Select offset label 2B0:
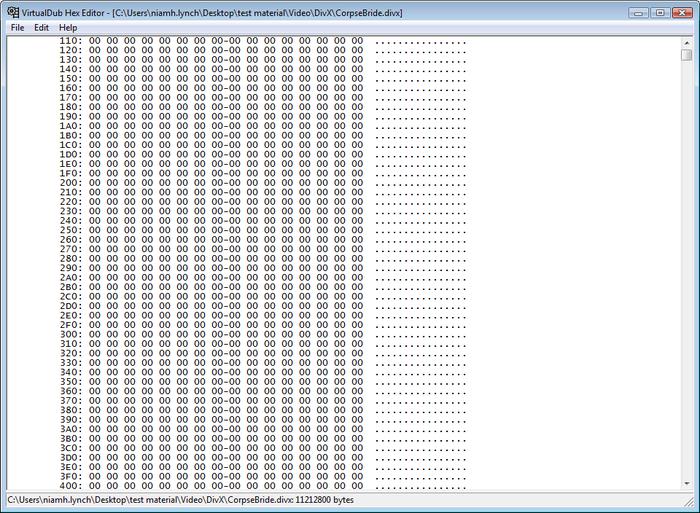The image size is (700, 513). [x=71, y=287]
